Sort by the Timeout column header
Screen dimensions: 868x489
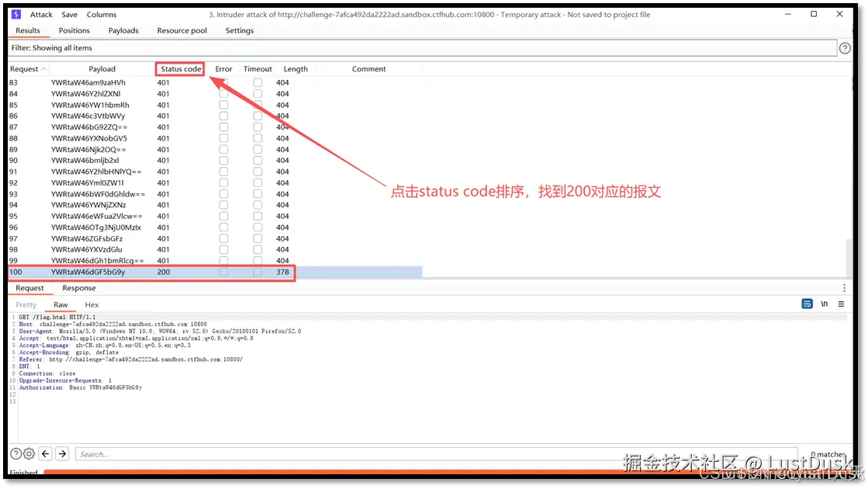pyautogui.click(x=258, y=68)
